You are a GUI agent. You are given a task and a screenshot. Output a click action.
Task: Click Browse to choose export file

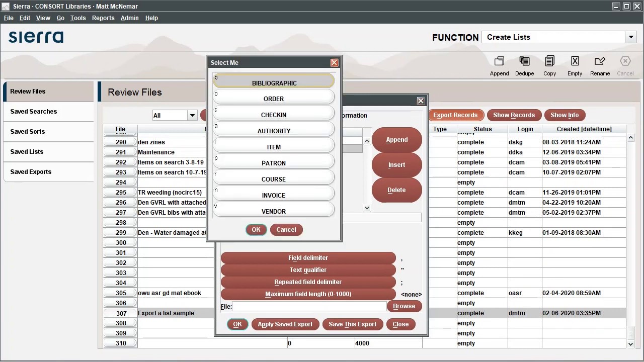pos(404,306)
